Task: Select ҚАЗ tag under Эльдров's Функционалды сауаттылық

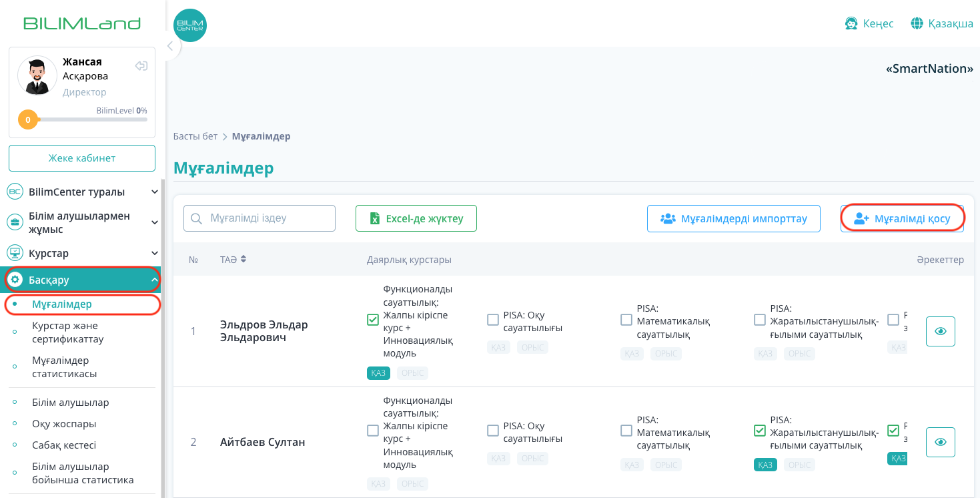Action: (378, 373)
